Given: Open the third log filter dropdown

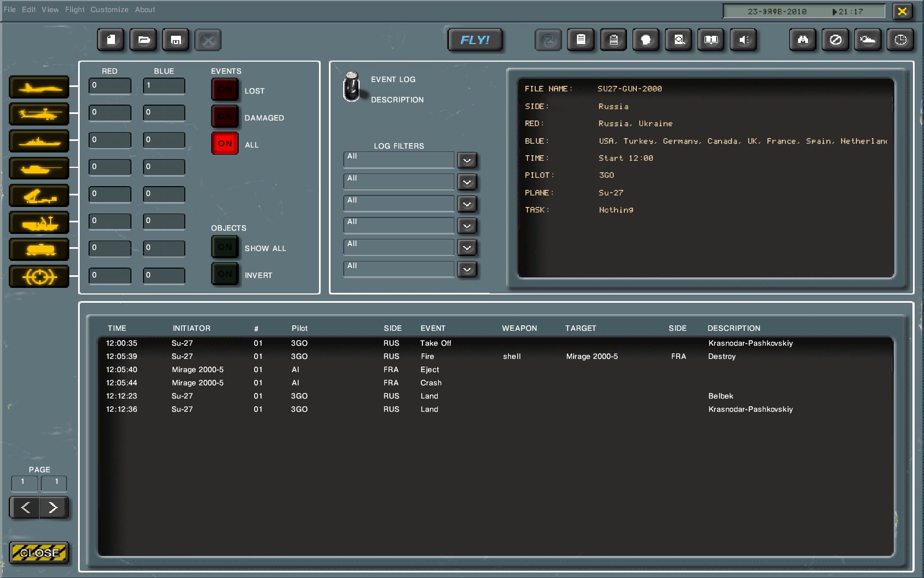Looking at the screenshot, I should [467, 204].
